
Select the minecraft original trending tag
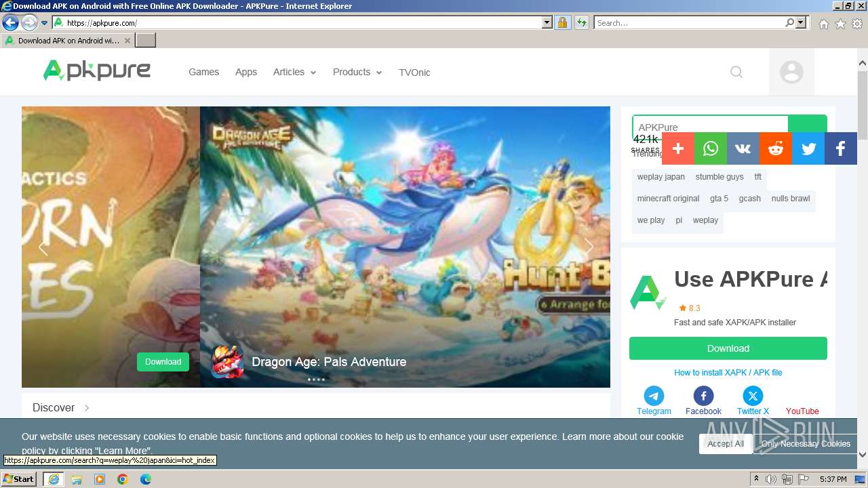coord(668,199)
